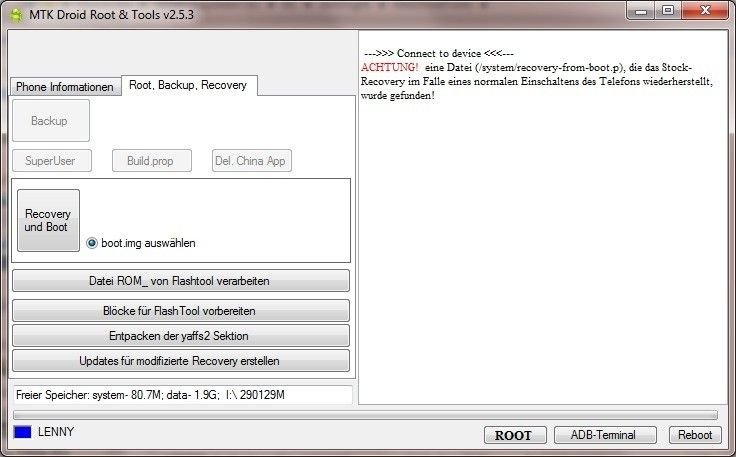The image size is (736, 457).
Task: Click Entpacken der yaffs2 Sektion
Action: coord(181,335)
